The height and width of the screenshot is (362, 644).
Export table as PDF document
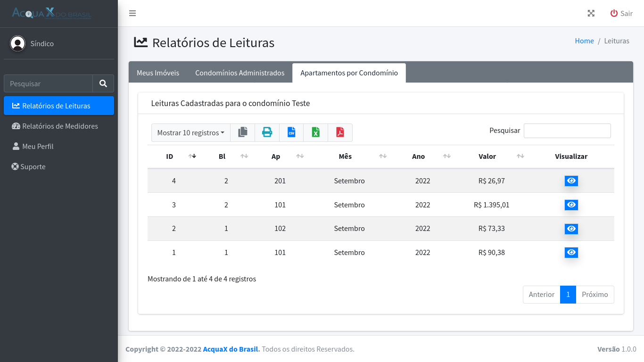[x=340, y=132]
